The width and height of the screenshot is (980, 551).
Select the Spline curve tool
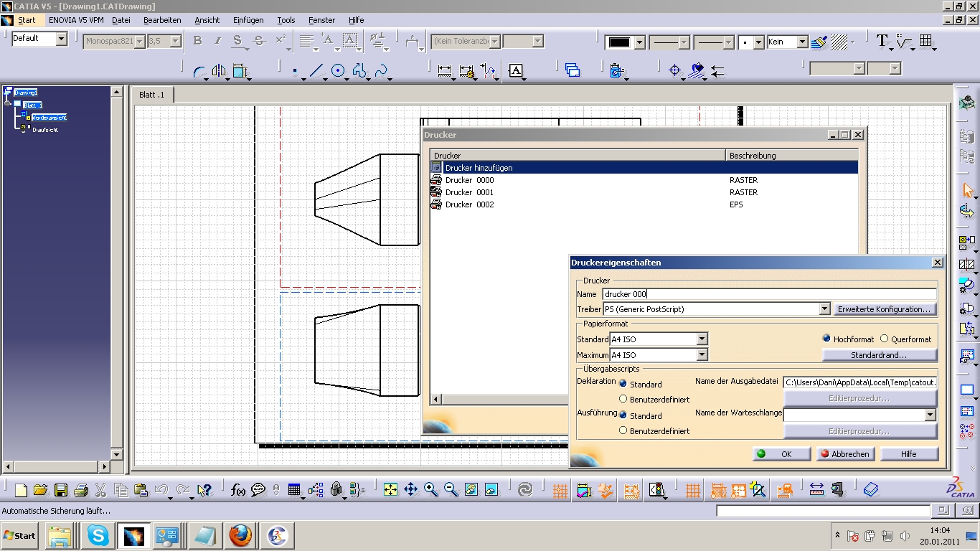click(x=381, y=70)
